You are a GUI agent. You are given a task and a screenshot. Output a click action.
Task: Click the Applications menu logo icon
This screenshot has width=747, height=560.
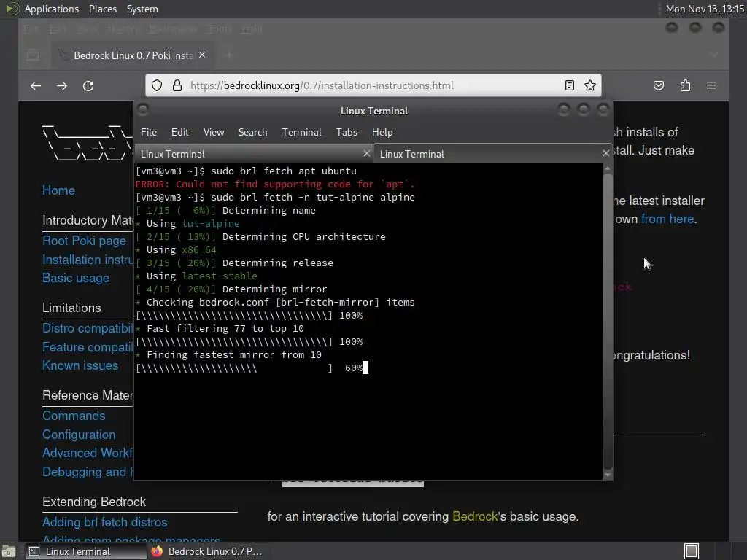click(12, 9)
